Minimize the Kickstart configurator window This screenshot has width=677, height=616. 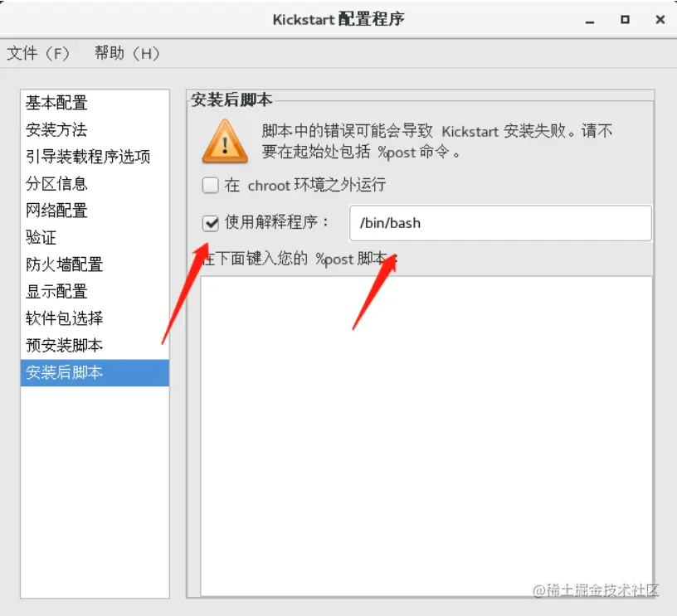click(x=590, y=21)
